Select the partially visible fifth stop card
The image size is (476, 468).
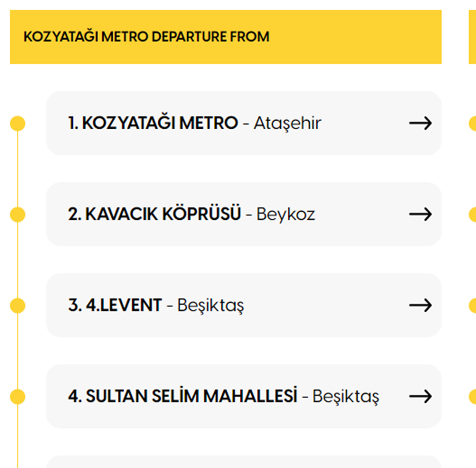(x=243, y=462)
